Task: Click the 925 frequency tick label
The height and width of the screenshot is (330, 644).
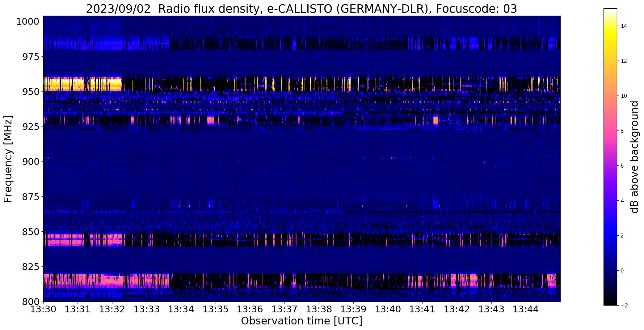Action: point(31,127)
